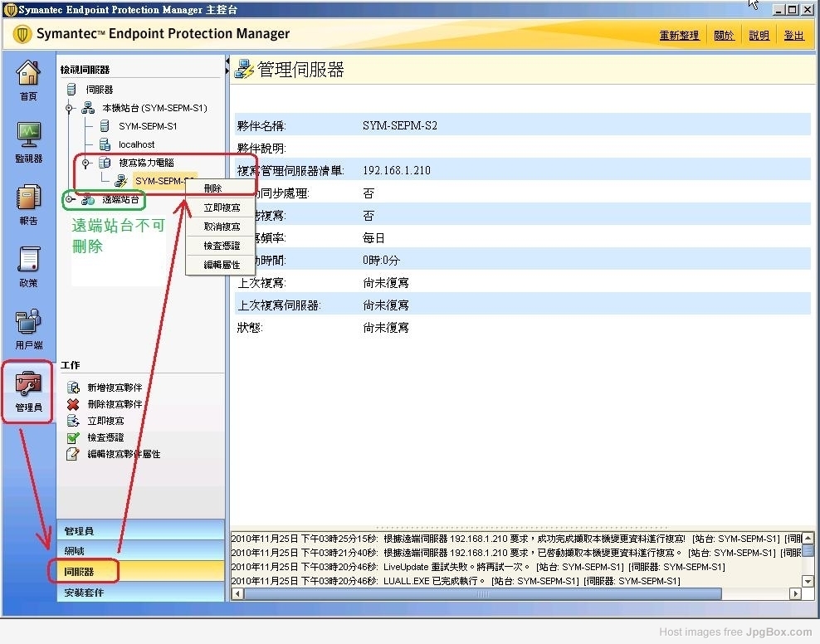The height and width of the screenshot is (644, 820).
Task: Select localhost server in the tree
Action: coord(136,145)
